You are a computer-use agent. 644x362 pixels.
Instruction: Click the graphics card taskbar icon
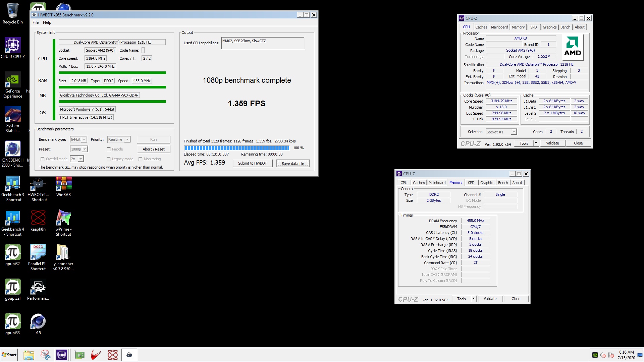tap(79, 355)
